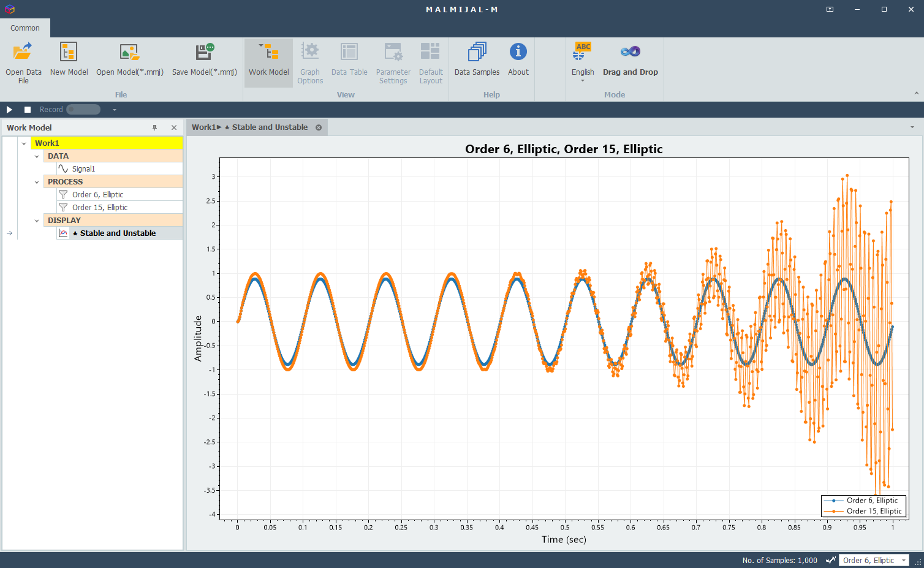The image size is (924, 568).
Task: Collapse the Work1 tree node
Action: coord(24,143)
